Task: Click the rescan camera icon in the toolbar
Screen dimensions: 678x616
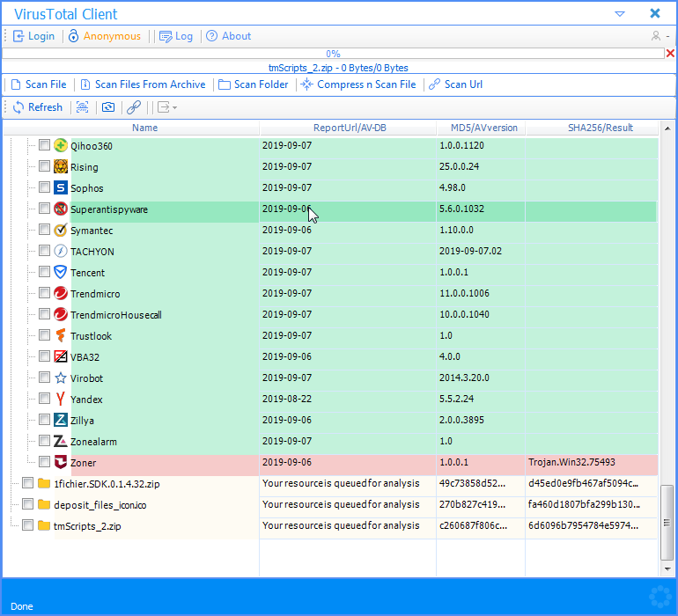Action: [x=108, y=107]
